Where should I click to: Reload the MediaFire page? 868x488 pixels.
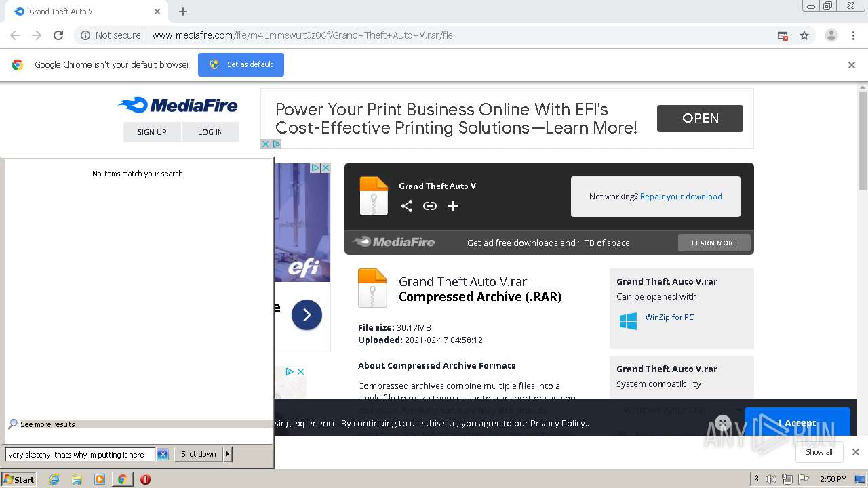58,35
